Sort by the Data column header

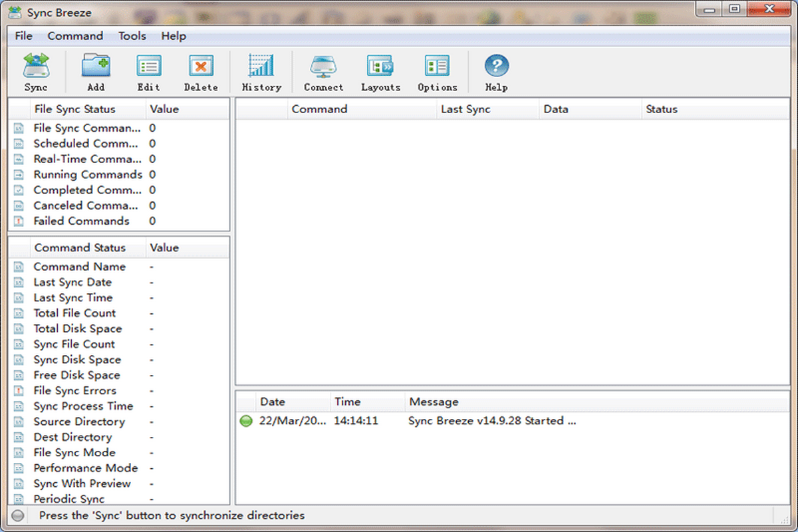pos(591,109)
